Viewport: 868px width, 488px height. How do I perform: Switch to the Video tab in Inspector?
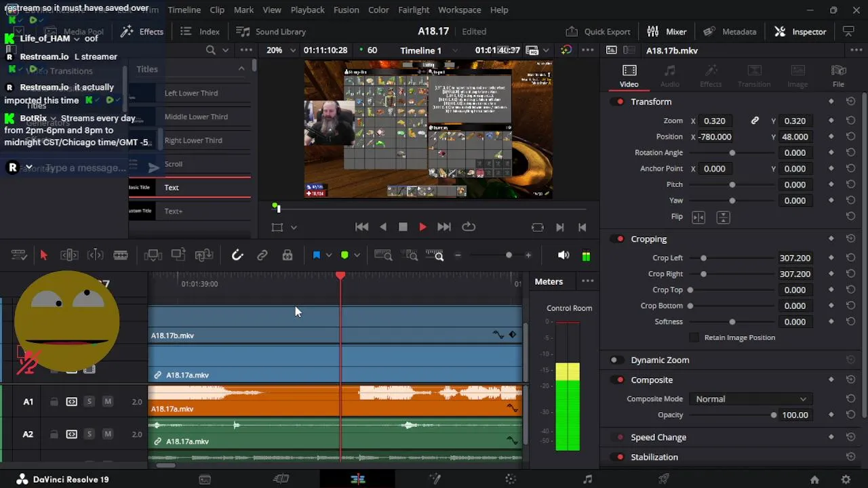coord(629,76)
